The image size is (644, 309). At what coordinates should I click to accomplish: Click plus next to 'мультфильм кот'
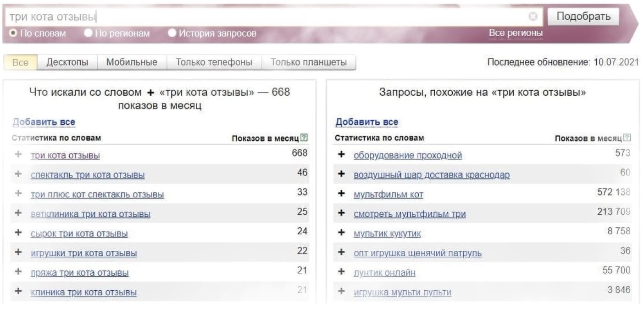(341, 194)
